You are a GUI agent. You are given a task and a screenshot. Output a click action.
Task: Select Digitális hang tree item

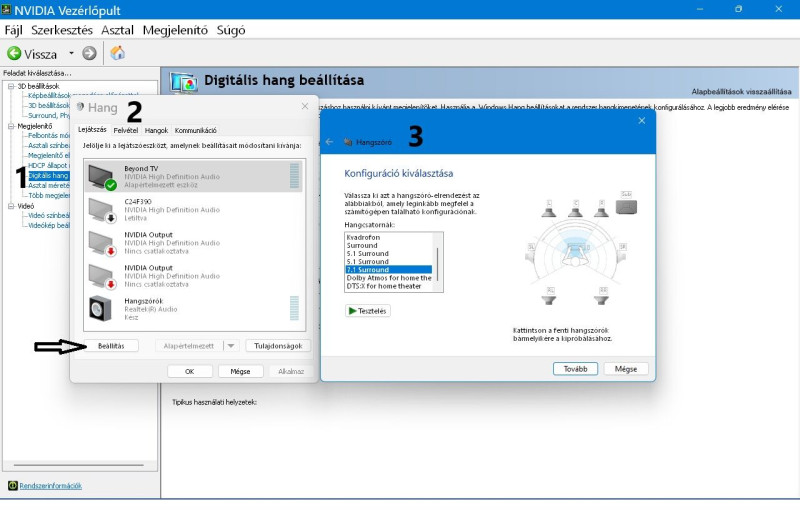click(x=48, y=176)
